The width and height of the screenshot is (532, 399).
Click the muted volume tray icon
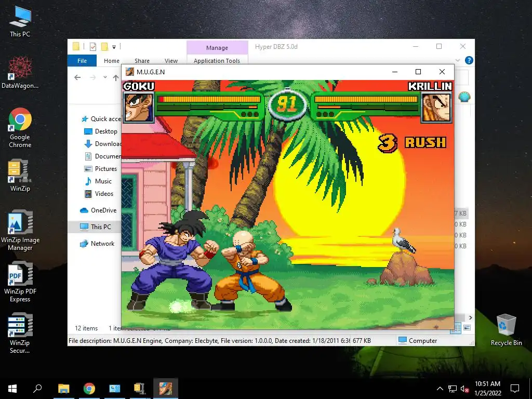464,389
